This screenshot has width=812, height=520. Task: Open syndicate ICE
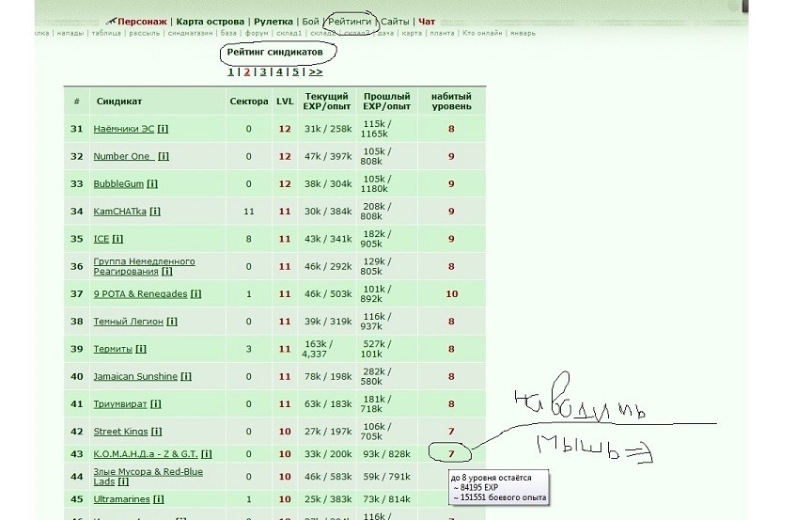pyautogui.click(x=101, y=239)
